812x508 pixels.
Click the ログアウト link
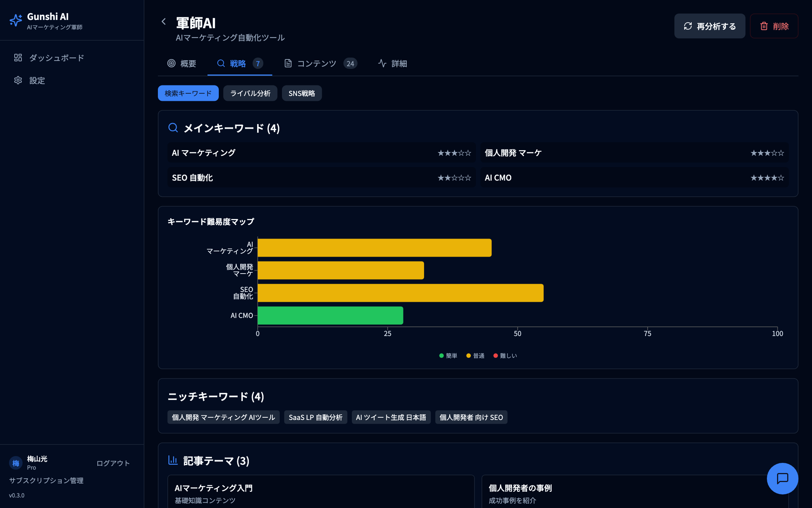[x=113, y=463]
